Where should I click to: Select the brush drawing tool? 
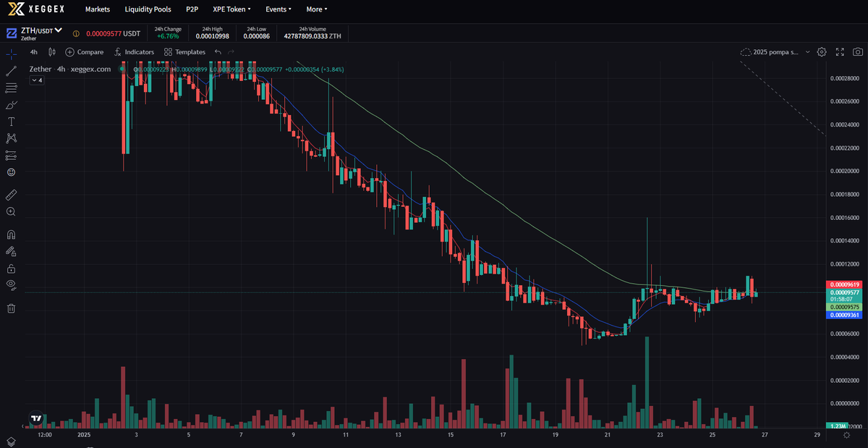pos(11,105)
